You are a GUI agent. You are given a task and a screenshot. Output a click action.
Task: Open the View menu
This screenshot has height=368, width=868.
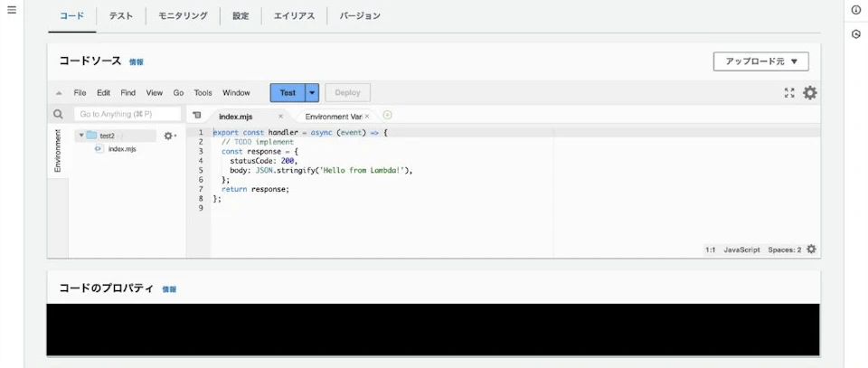tap(155, 93)
